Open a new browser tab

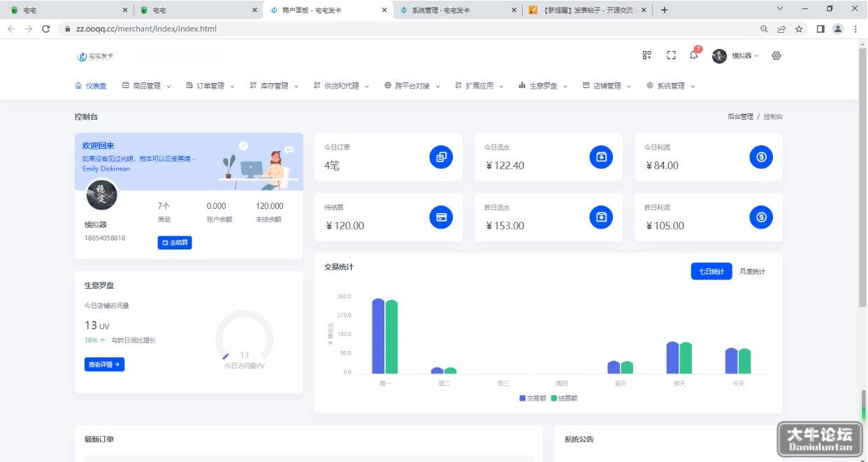click(664, 10)
